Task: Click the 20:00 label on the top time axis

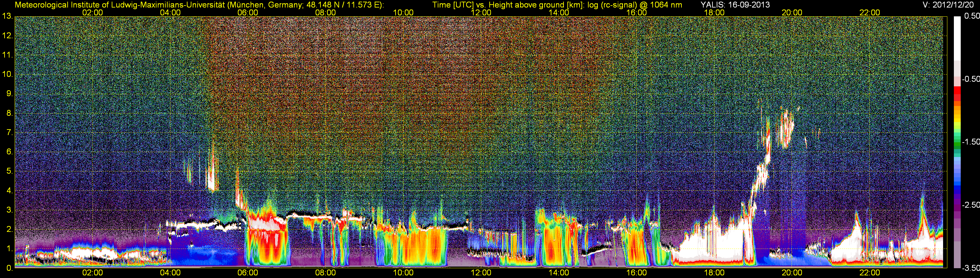Action: (792, 12)
